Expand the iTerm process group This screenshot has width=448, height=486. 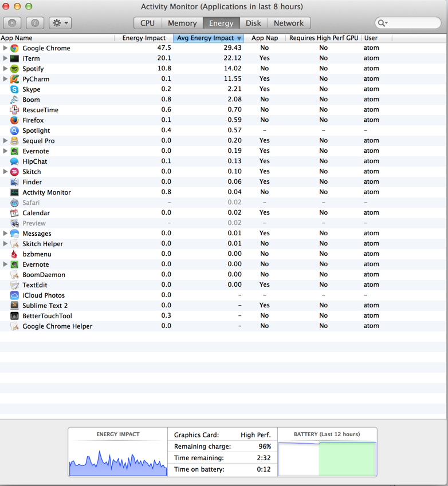pos(5,58)
